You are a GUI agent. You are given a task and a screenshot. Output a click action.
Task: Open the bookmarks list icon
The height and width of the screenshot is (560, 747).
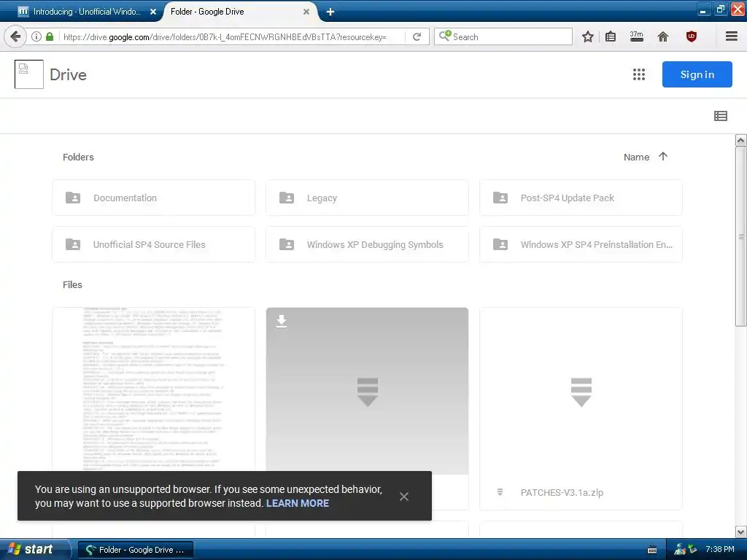point(611,36)
